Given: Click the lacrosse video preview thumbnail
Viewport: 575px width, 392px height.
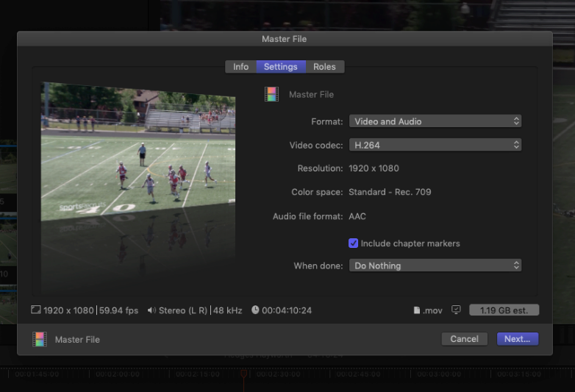Looking at the screenshot, I should [x=138, y=151].
